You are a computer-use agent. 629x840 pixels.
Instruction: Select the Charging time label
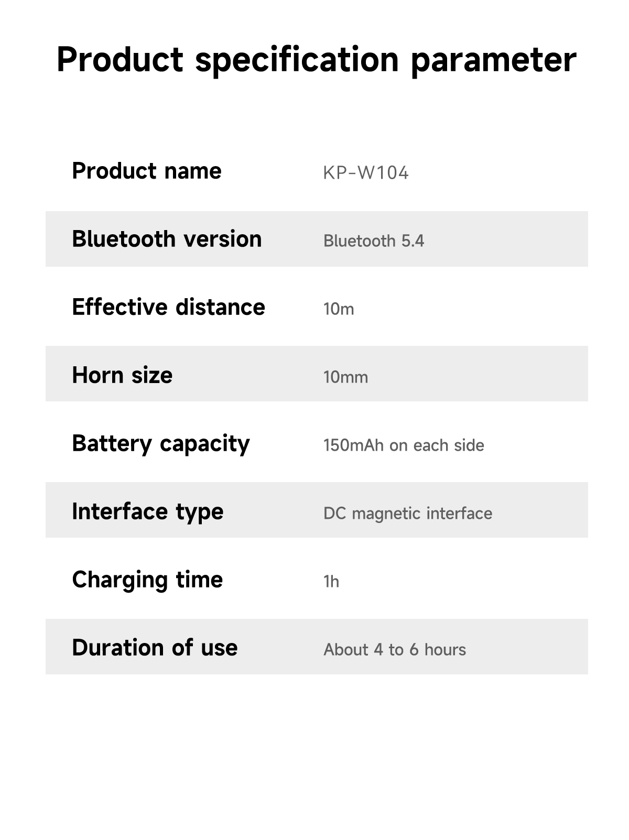pos(147,581)
